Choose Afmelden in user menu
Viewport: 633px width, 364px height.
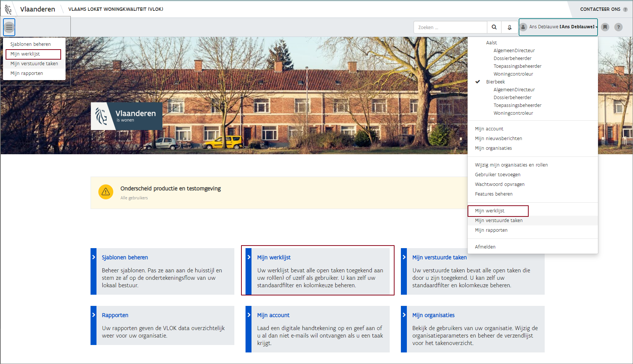485,247
